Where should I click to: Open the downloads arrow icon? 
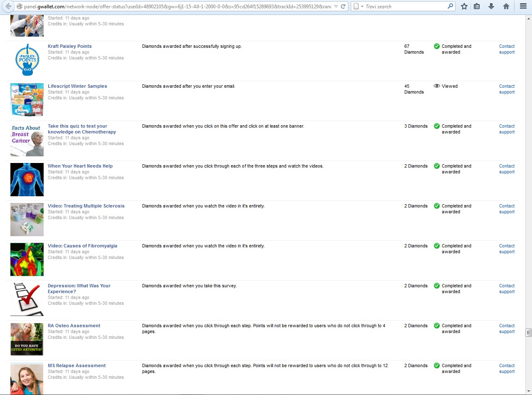(491, 7)
